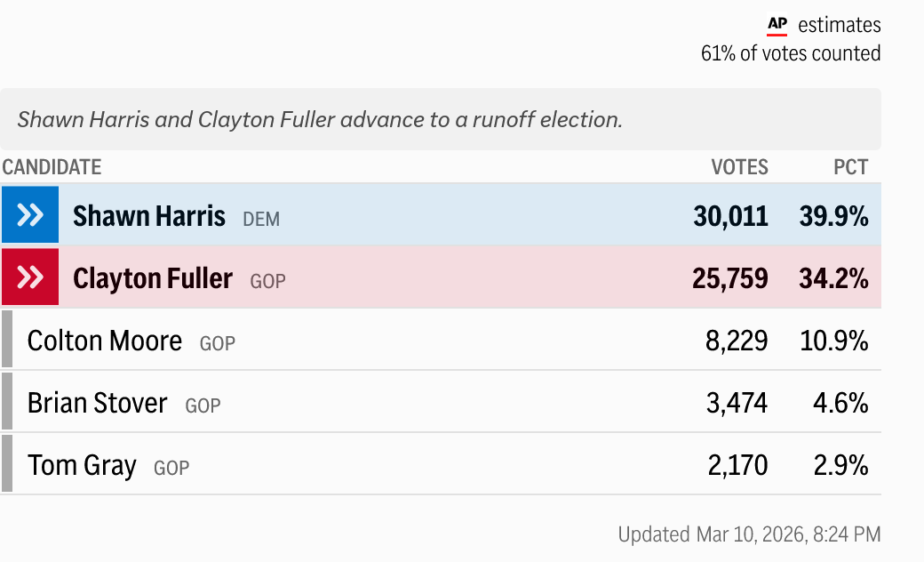Click Clayton Fuller red advance arrows icon
This screenshot has height=562, width=924.
[30, 277]
